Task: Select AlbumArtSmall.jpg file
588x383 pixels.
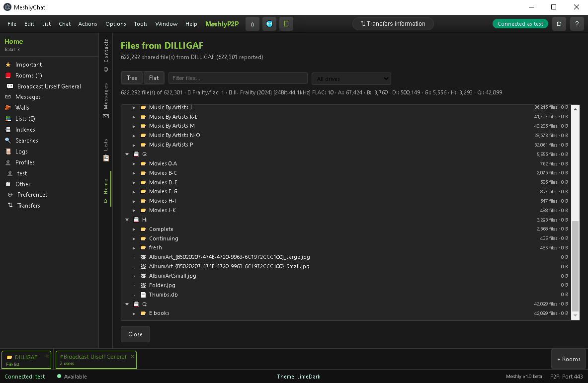Action: [x=172, y=276]
